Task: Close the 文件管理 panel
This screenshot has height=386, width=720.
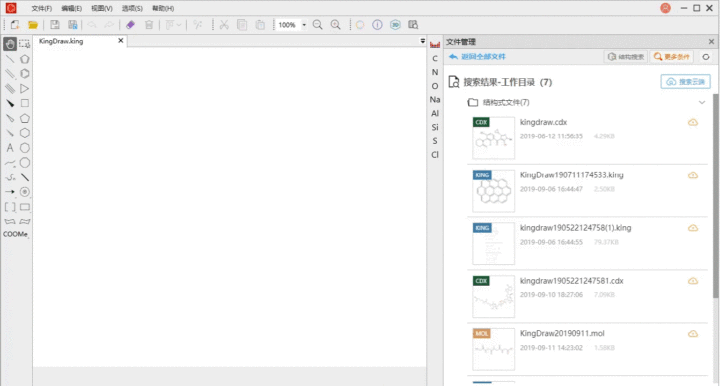Action: coord(711,42)
